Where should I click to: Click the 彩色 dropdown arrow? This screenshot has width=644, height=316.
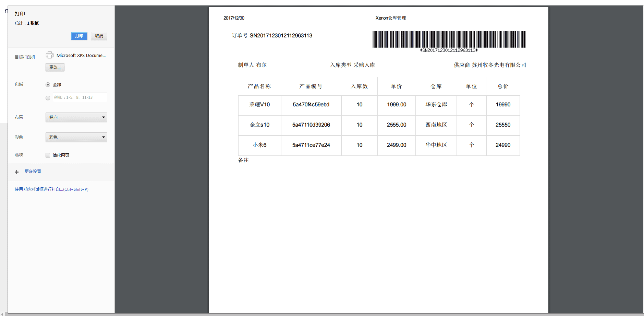tap(104, 137)
